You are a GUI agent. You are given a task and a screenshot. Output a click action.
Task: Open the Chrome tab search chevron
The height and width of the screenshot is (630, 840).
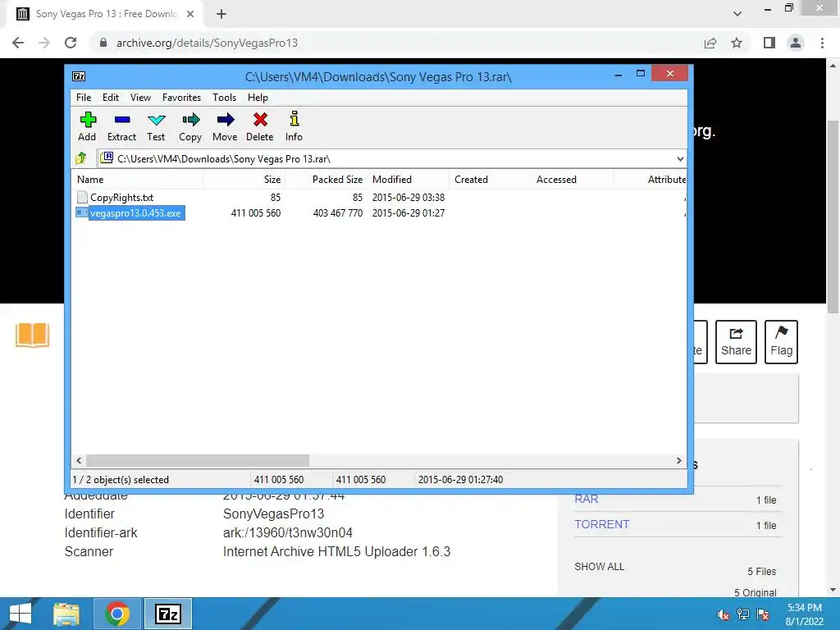point(737,14)
